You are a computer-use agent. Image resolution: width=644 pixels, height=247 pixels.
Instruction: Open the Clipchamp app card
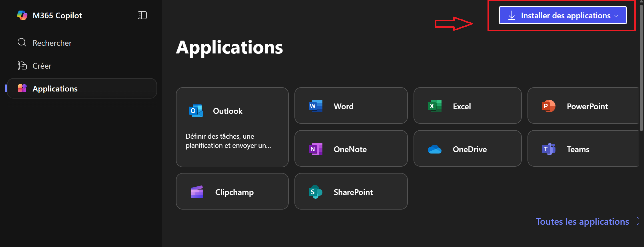(x=232, y=191)
